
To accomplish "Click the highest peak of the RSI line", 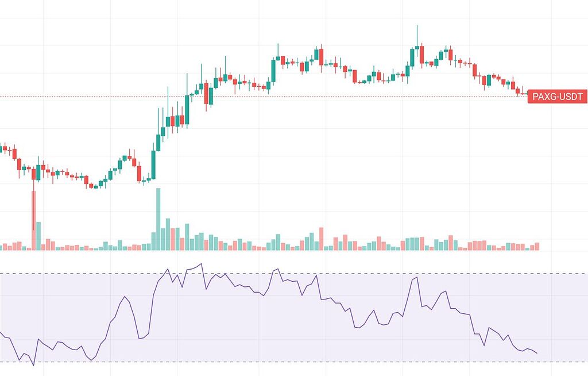I will [201, 264].
